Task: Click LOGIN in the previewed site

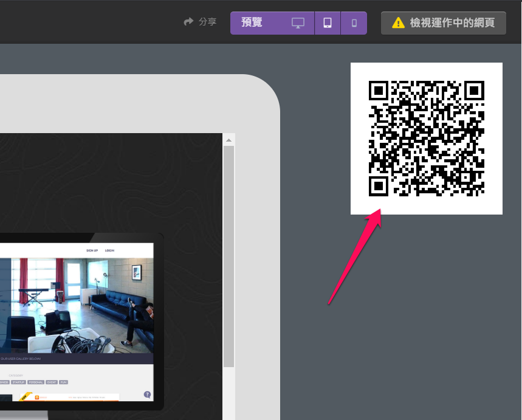Action: tap(109, 250)
